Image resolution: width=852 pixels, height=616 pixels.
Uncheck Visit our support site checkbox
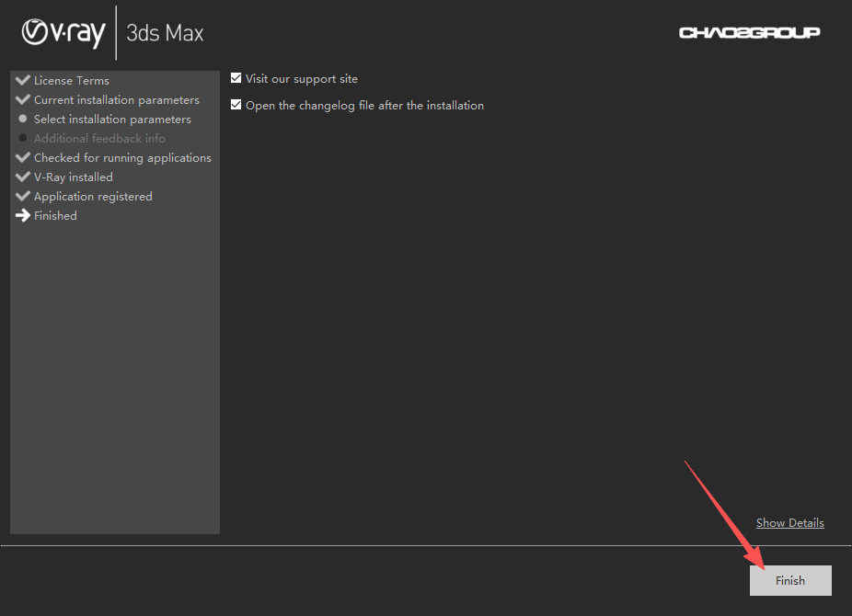click(x=236, y=78)
